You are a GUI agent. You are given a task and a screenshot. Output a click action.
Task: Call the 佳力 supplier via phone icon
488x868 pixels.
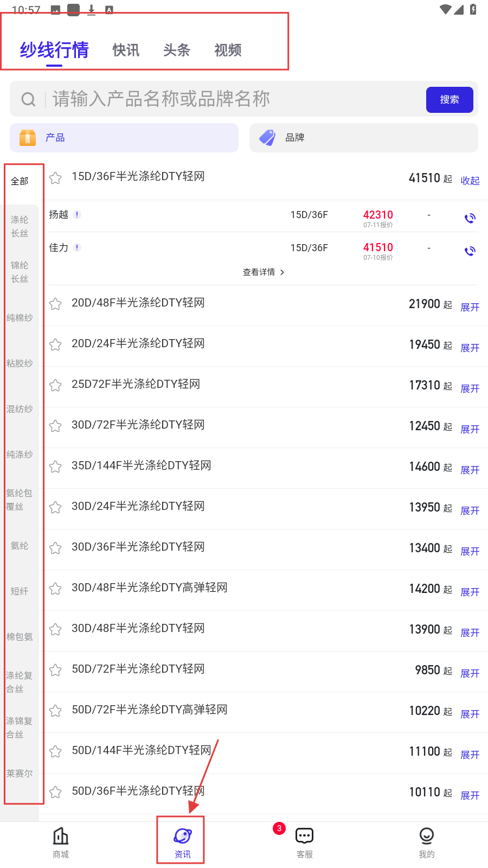[470, 251]
